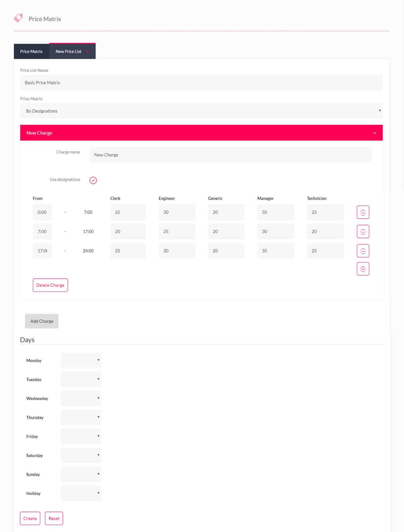Edit Generic rate for 17:00 row
This screenshot has width=404, height=532.
(x=226, y=251)
